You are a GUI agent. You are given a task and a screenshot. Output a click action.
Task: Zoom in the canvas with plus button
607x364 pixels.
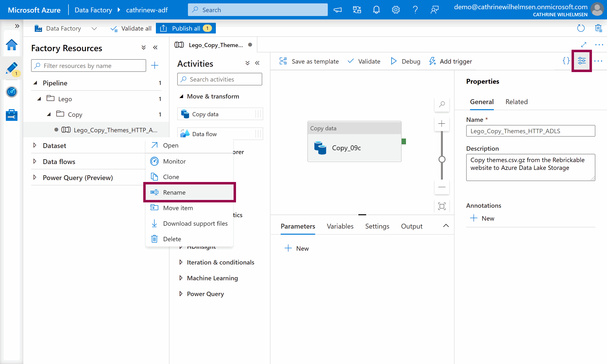click(x=442, y=124)
